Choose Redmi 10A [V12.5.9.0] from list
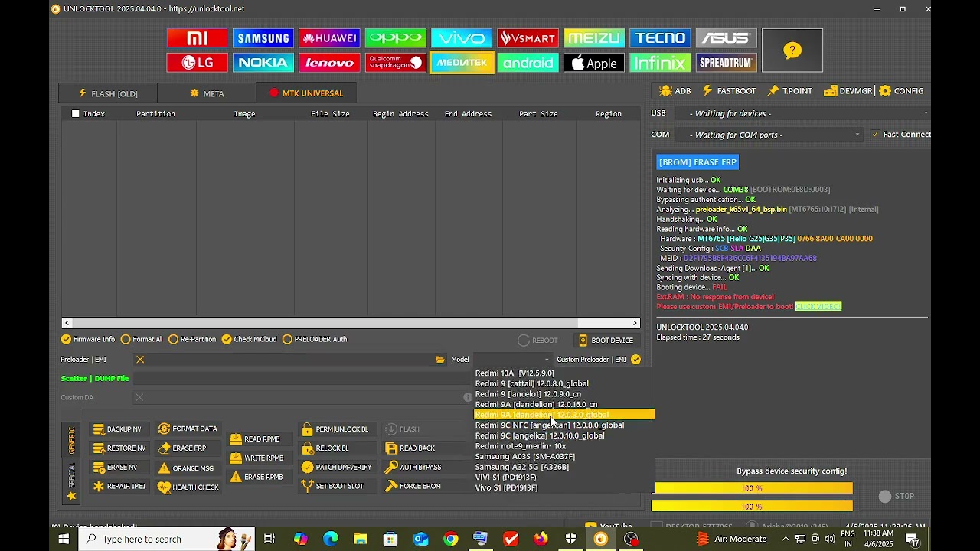This screenshot has width=980, height=551. pyautogui.click(x=514, y=373)
